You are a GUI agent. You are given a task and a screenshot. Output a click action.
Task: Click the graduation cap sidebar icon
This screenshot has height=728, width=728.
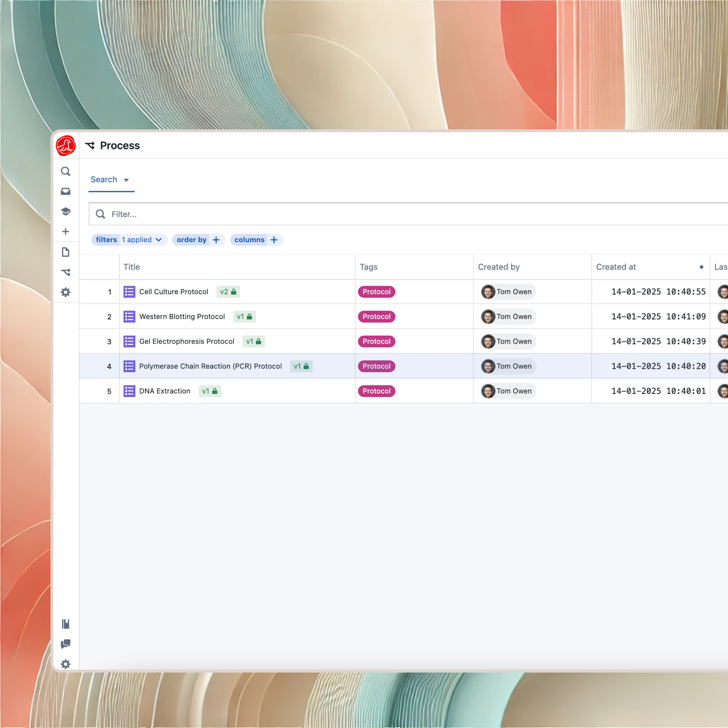point(66,211)
